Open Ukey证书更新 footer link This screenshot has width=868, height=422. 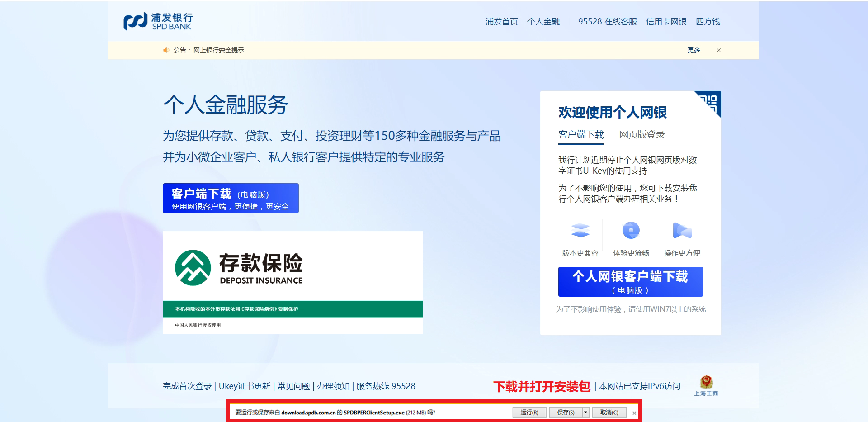tap(245, 386)
